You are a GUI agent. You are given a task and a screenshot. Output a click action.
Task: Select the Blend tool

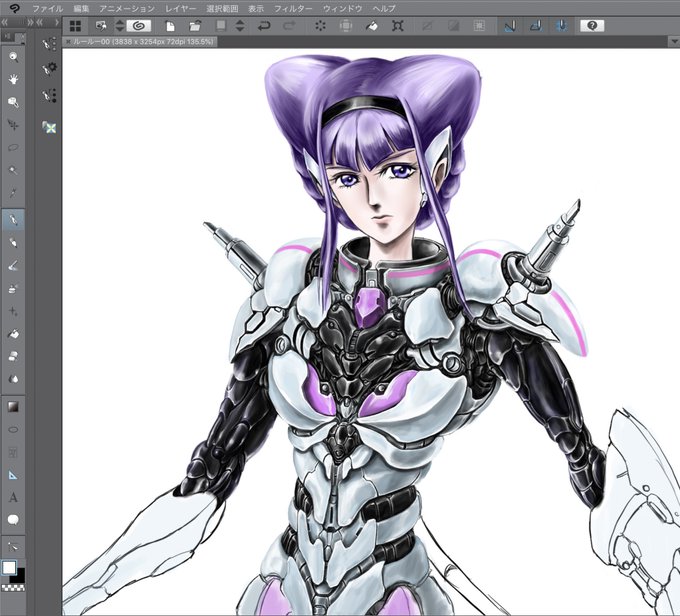13,379
